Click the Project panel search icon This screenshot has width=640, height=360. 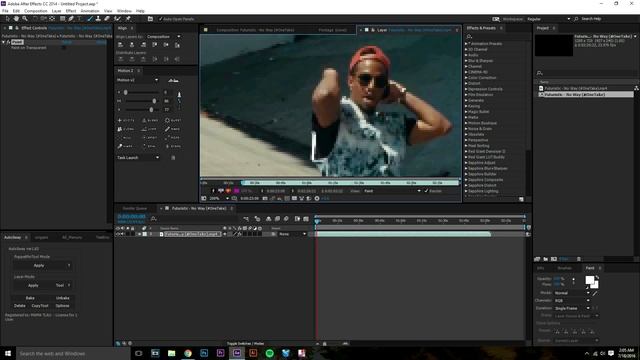(x=540, y=73)
